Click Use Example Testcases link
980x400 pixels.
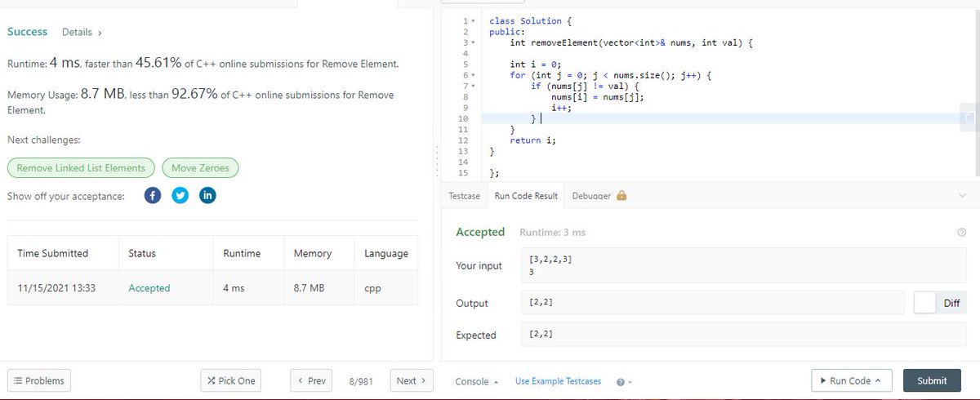click(x=558, y=381)
